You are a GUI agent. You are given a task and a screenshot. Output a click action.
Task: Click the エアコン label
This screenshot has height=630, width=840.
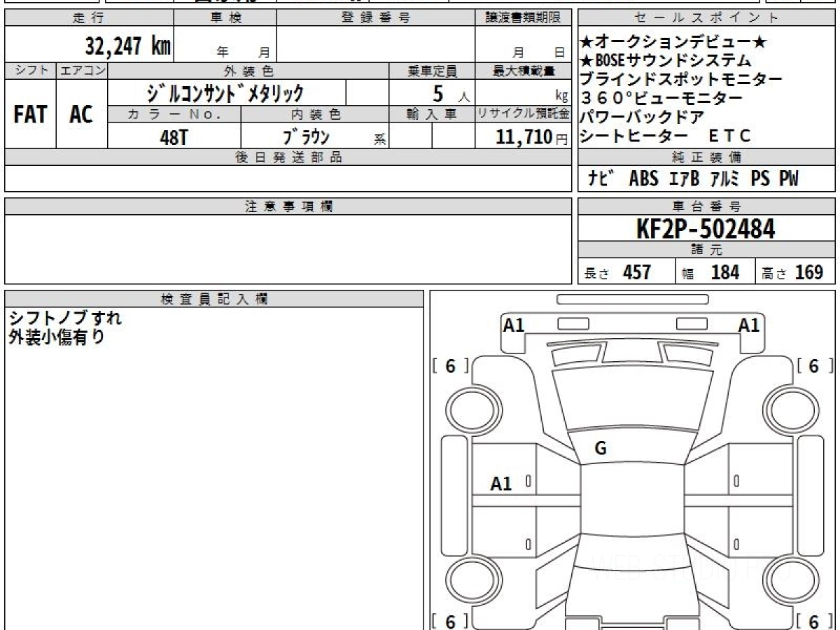click(82, 71)
